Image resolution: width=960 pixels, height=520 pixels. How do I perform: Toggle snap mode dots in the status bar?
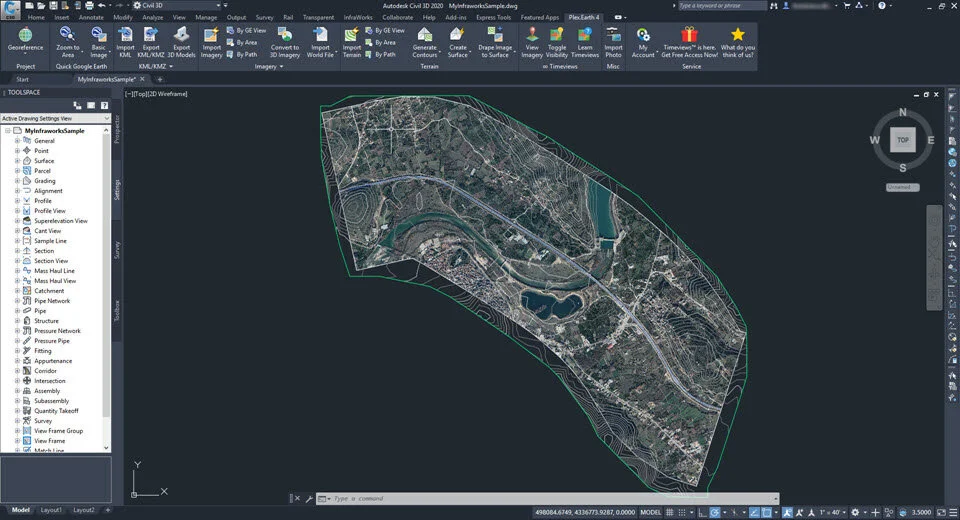[x=681, y=512]
